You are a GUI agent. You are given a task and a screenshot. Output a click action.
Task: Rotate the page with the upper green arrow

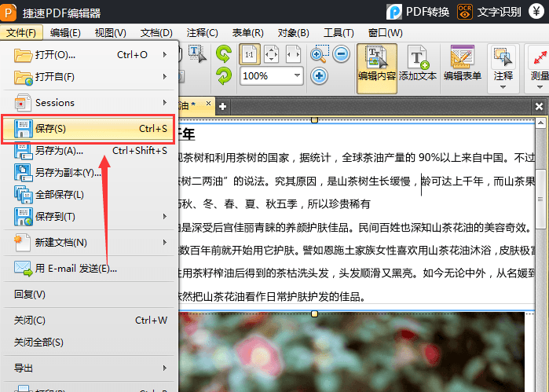[224, 54]
